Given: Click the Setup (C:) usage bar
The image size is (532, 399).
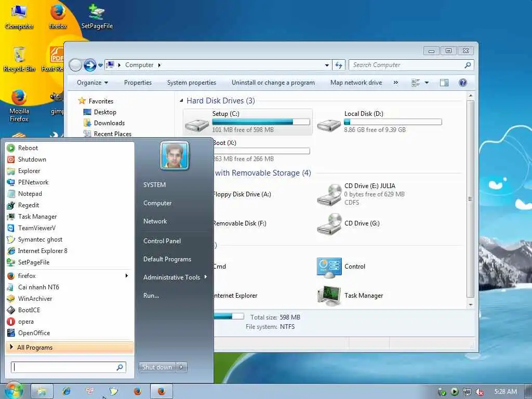Looking at the screenshot, I should point(261,122).
